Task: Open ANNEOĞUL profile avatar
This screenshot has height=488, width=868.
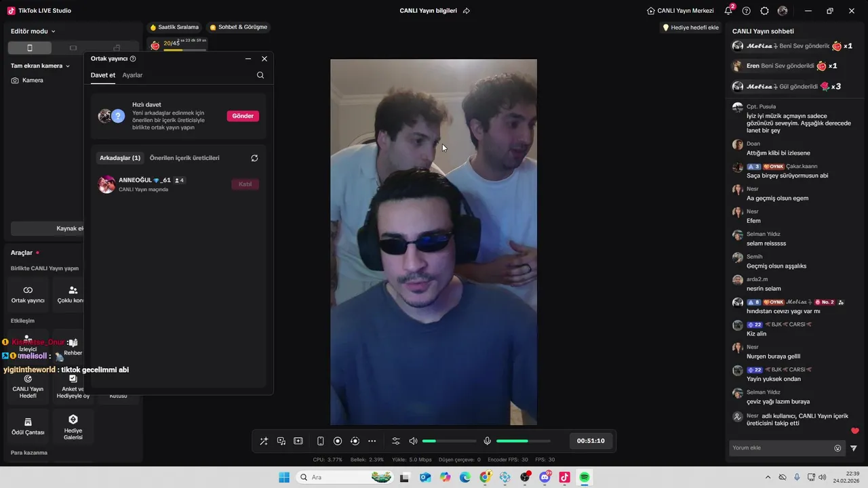Action: [106, 184]
